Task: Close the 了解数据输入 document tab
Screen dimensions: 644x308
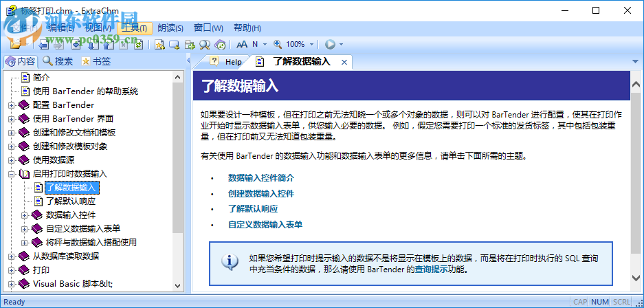Action: click(344, 62)
